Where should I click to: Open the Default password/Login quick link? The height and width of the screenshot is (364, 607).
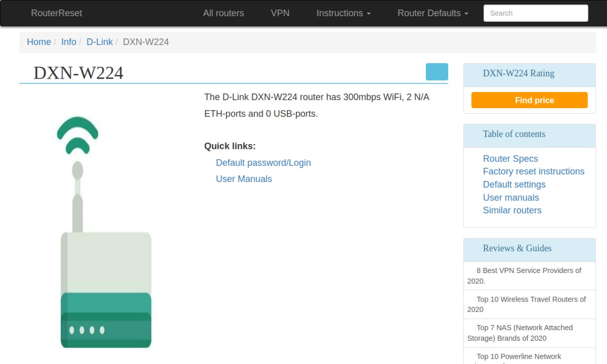(263, 163)
